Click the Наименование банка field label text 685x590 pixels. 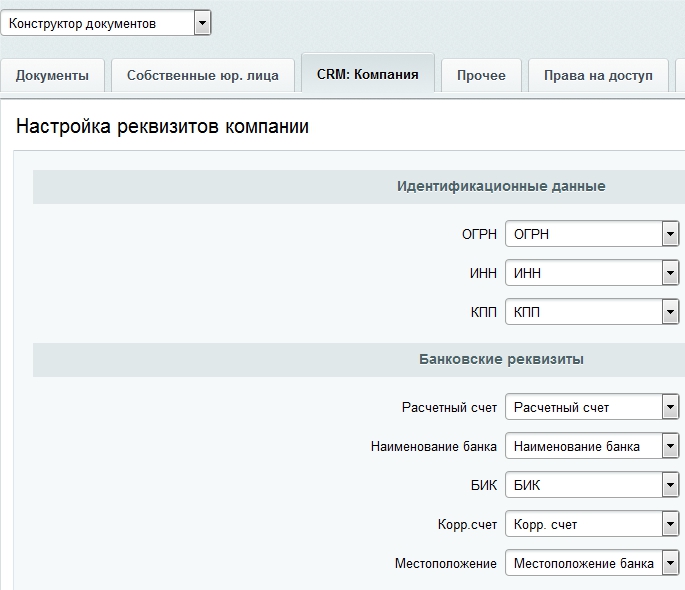click(433, 446)
